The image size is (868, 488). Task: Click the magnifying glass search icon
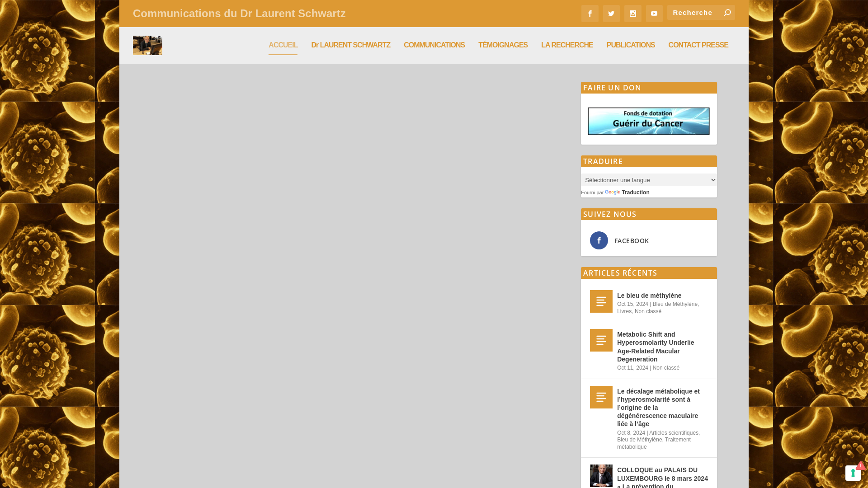click(727, 12)
